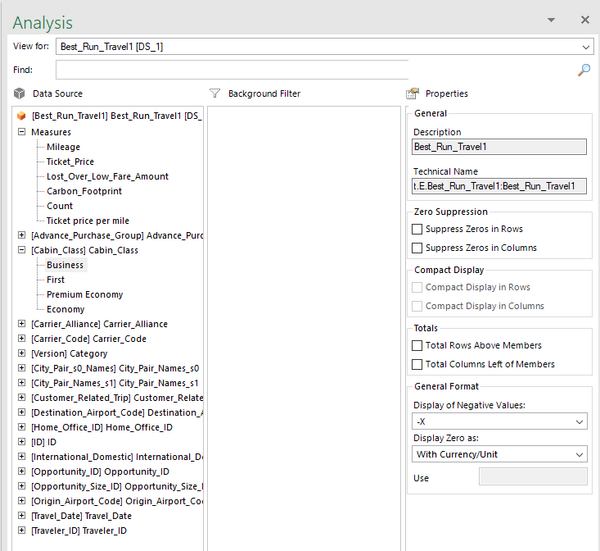Expand the Travel_Date node
The width and height of the screenshot is (600, 551).
coord(22,516)
